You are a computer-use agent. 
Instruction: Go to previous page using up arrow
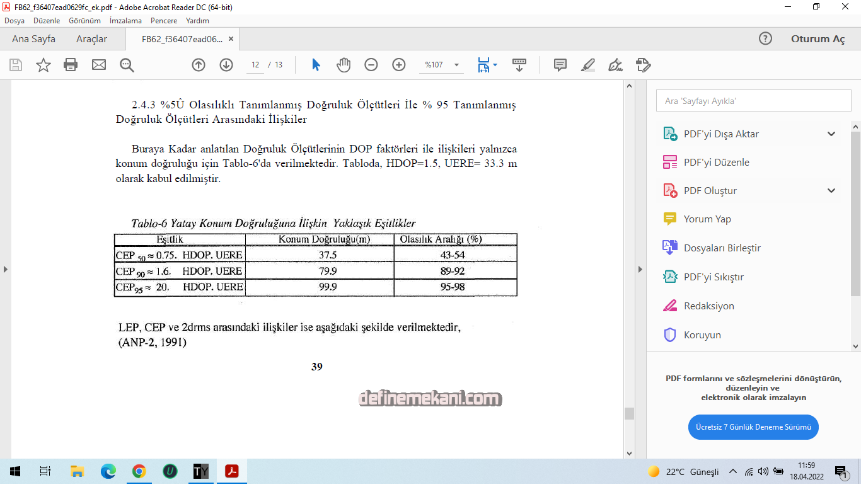click(199, 65)
